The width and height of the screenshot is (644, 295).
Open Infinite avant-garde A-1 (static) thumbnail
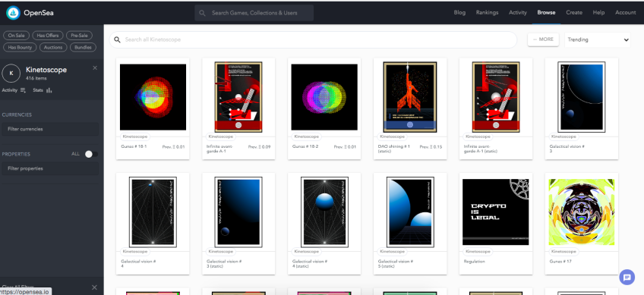pyautogui.click(x=496, y=97)
